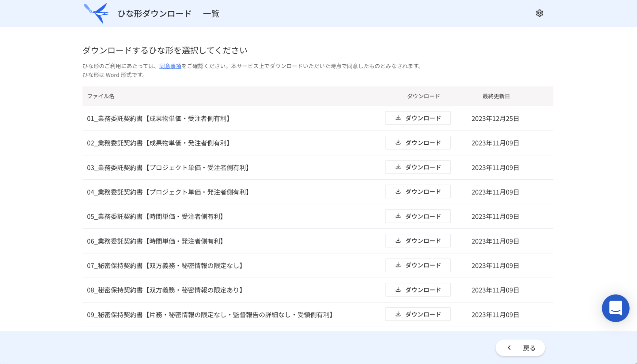Download 02_業務委託契約書 発注者側有利 template

point(417,143)
